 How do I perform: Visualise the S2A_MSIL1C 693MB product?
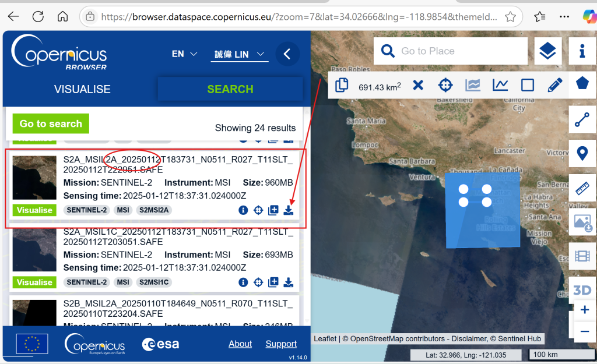tap(34, 282)
